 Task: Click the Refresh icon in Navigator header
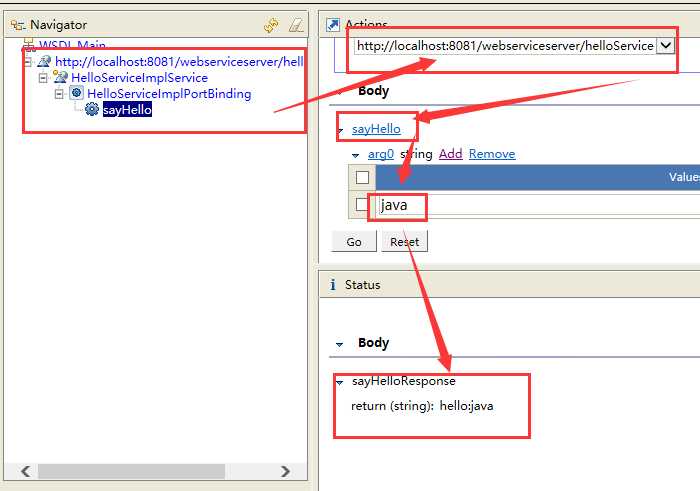tap(271, 24)
